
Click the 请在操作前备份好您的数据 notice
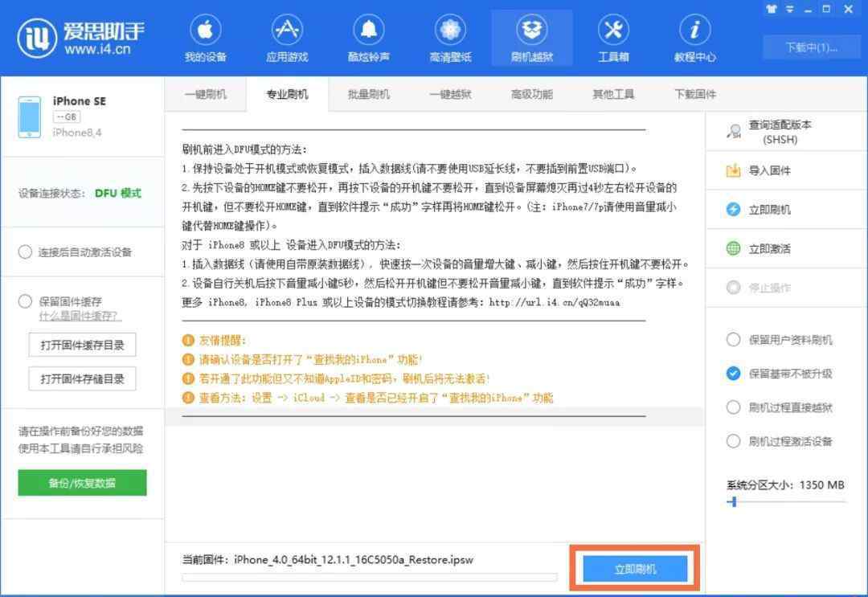81,431
